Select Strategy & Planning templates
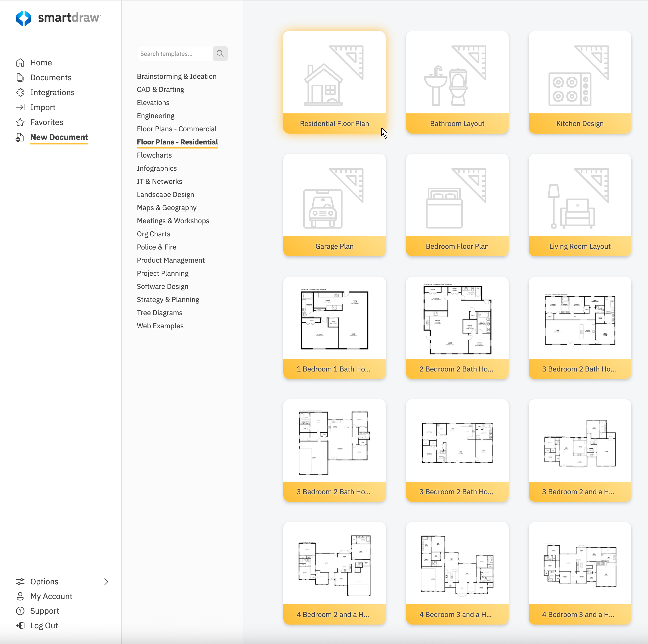 (x=168, y=300)
